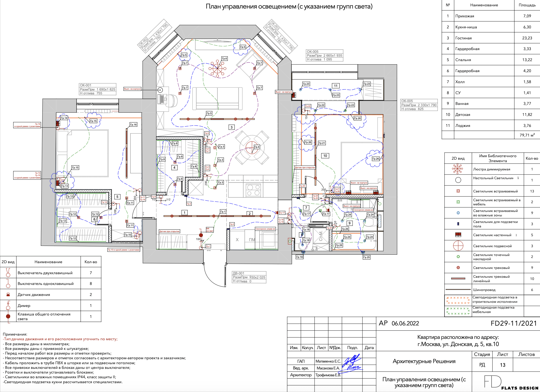Click the OK-005 window tag reading 2 665x1 935
Image resolution: width=540 pixels, height=392 pixels.
[x=324, y=55]
